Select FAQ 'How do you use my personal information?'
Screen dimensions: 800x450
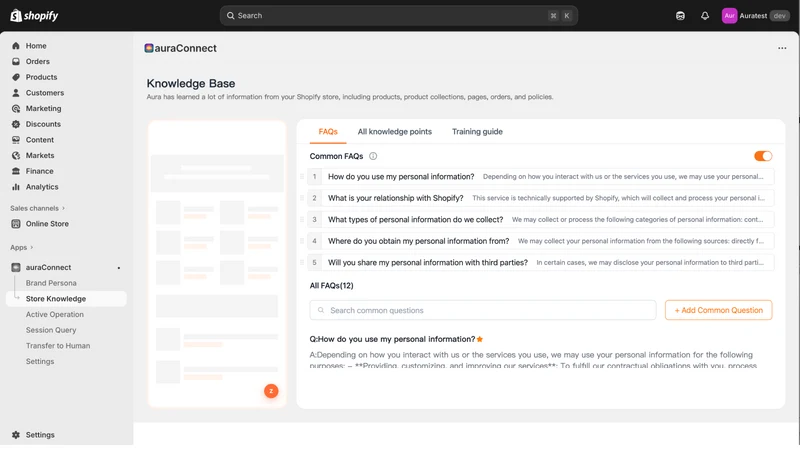[541, 177]
